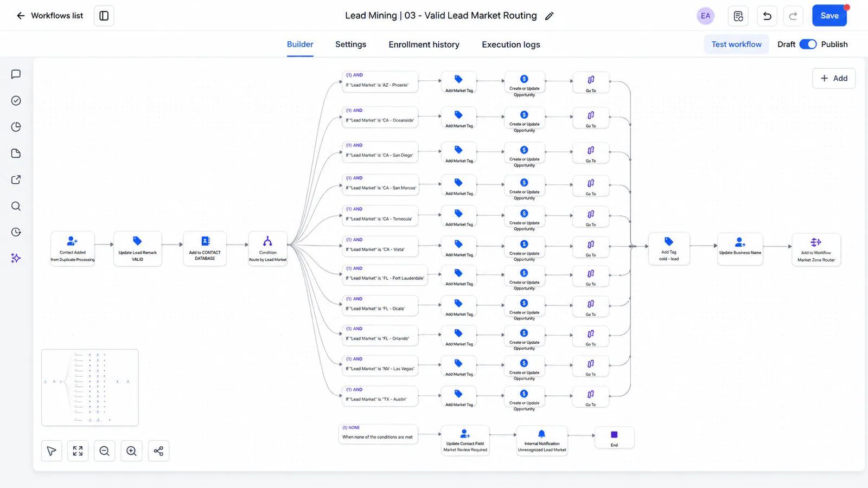Open the sticky note sidebar icon
The image size is (868, 488).
point(16,153)
